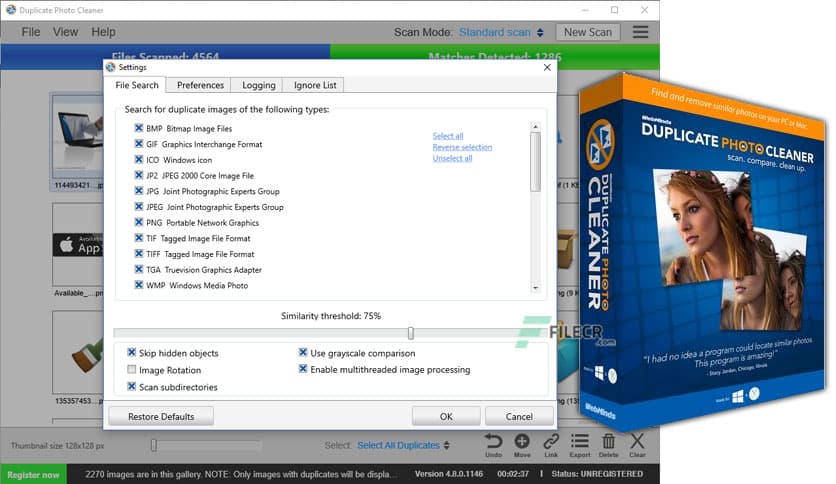Click TIF Tagged Image File Format checkbox
The image size is (836, 484).
pyautogui.click(x=139, y=238)
